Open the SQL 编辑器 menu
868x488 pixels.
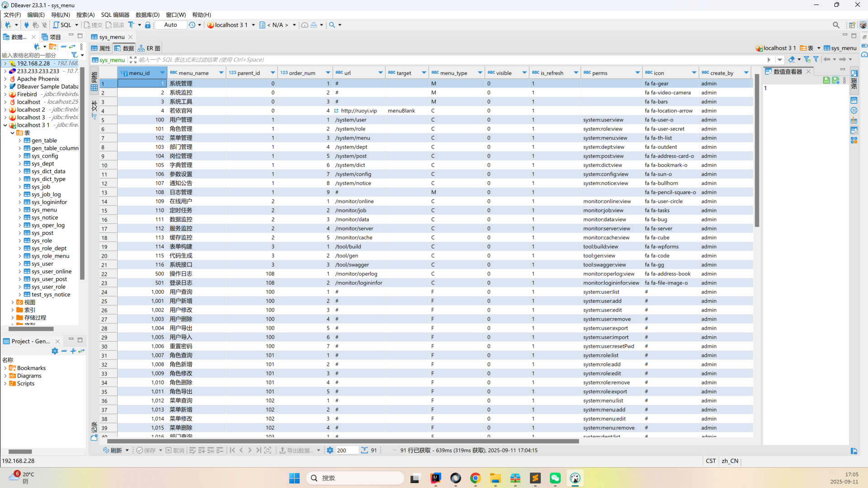coord(115,15)
